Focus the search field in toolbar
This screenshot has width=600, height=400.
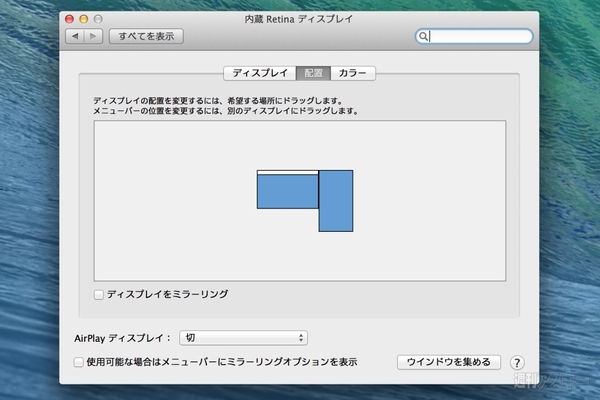coord(474,36)
